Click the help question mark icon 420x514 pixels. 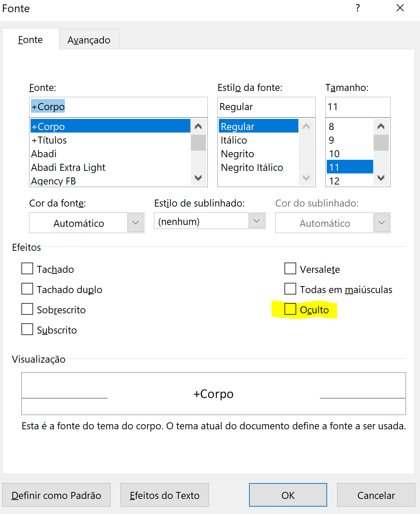(357, 8)
